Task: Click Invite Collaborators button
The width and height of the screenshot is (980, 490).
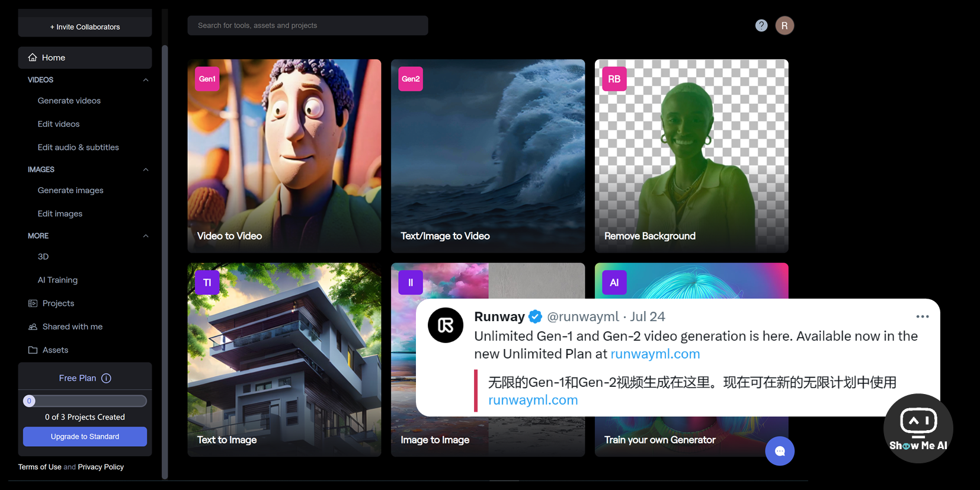Action: tap(85, 27)
